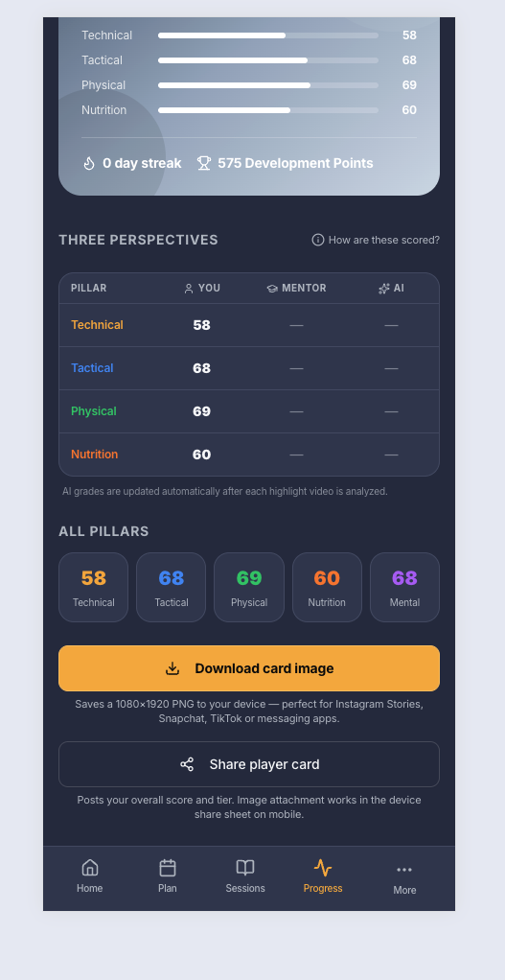Click the info icon beside How are these scored
The image size is (505, 980).
coord(318,240)
